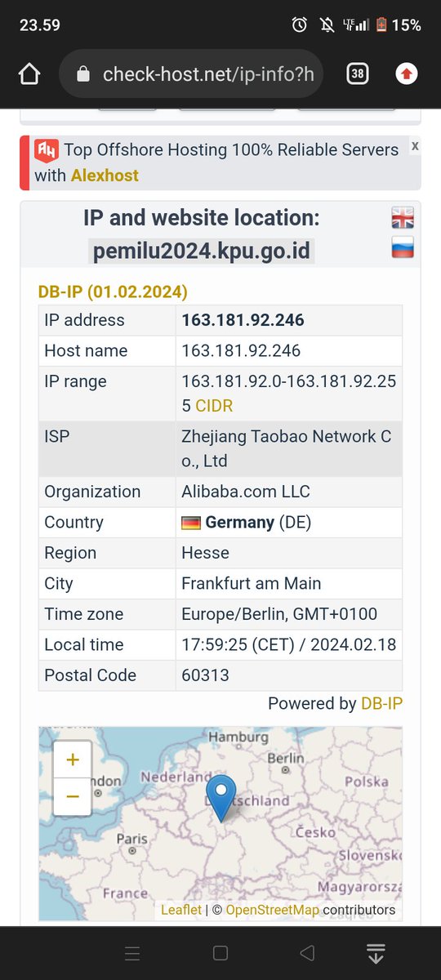Tap the red update arrow icon
The image size is (441, 980).
(406, 74)
